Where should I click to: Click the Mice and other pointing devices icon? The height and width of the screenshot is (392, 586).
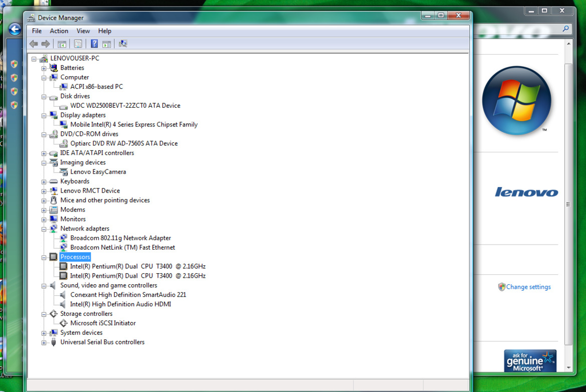click(54, 200)
